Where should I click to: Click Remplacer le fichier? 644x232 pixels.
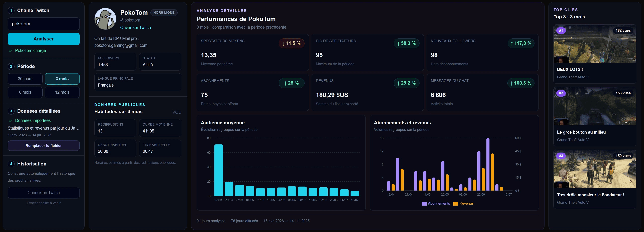43,146
